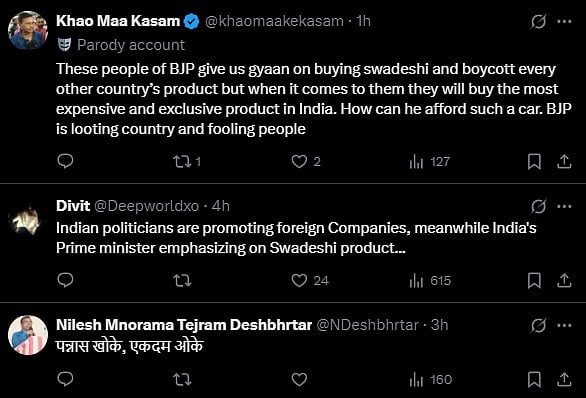Open Nilesh Mnorama Tejram Deshbhrtar's avatar
The image size is (586, 398).
pyautogui.click(x=28, y=335)
